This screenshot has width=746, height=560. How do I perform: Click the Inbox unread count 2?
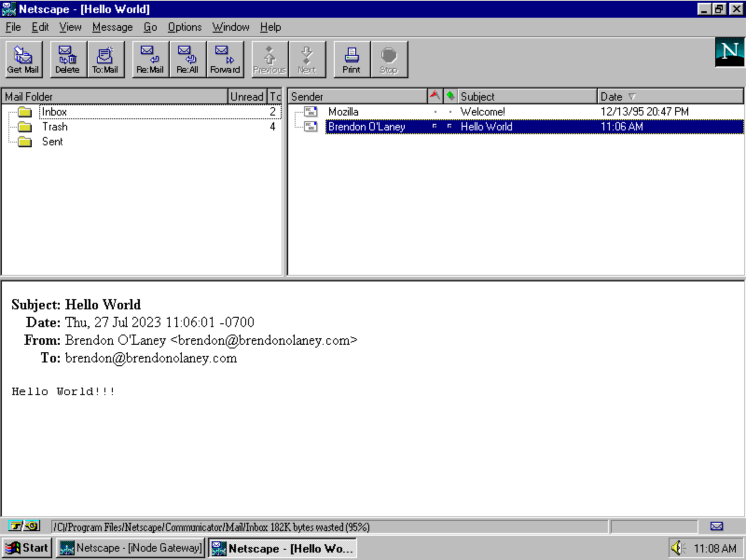pos(273,112)
